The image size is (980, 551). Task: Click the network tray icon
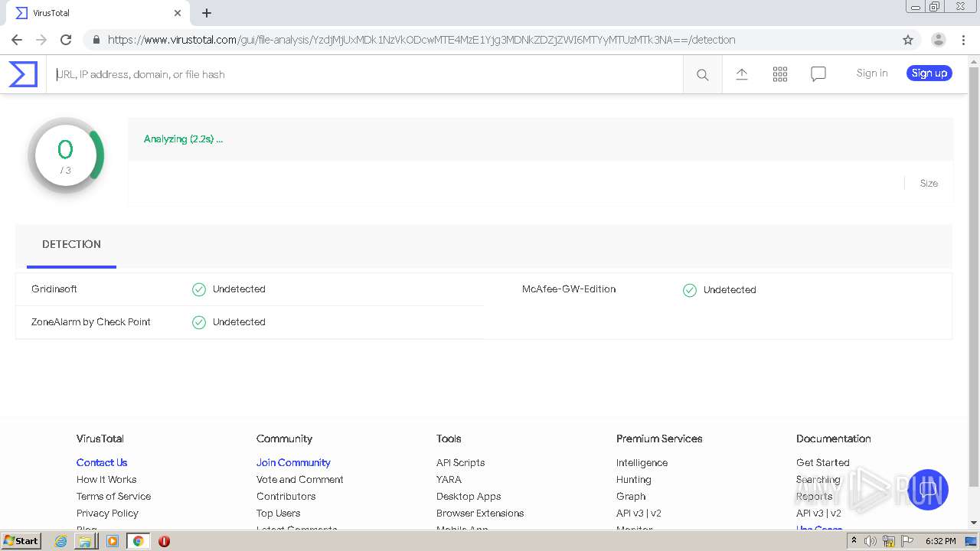pyautogui.click(x=889, y=541)
